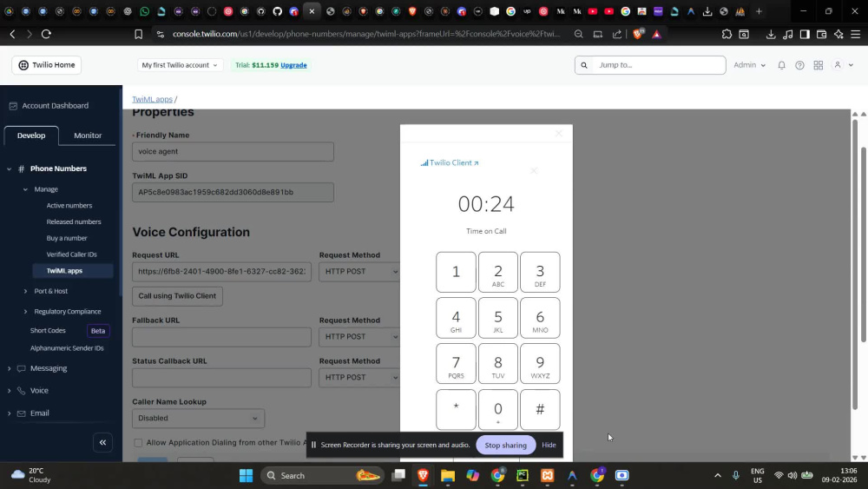The height and width of the screenshot is (489, 868).
Task: Open Caller Name Lookup dropdown
Action: click(198, 418)
